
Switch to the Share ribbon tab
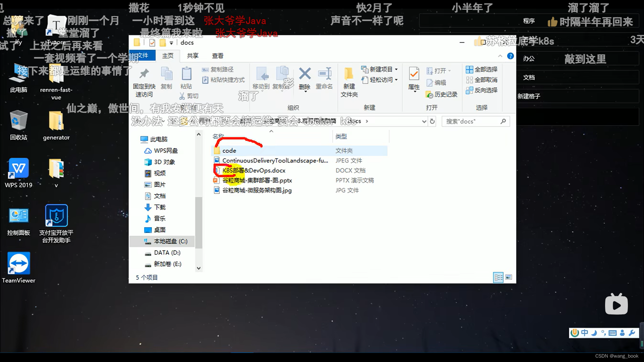(x=193, y=56)
